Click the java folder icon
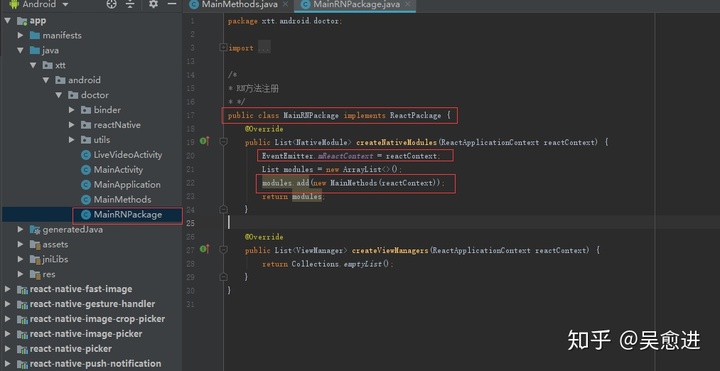 pos(35,51)
